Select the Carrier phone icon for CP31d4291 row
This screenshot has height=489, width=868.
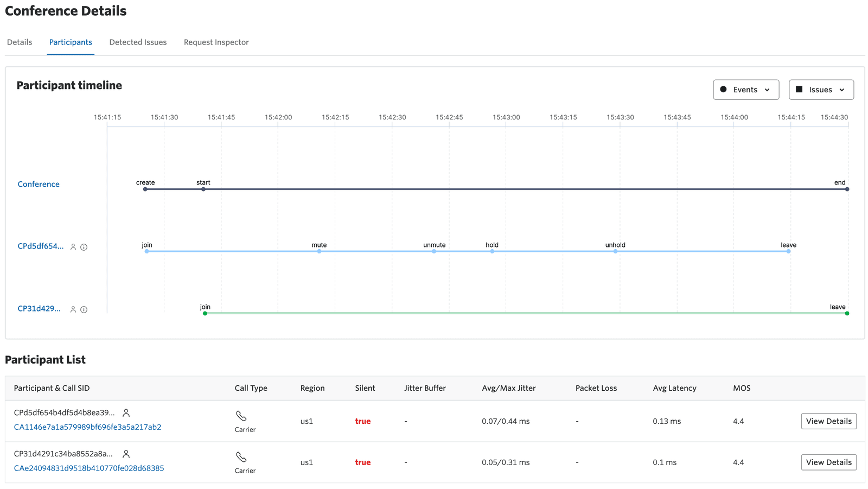click(242, 456)
